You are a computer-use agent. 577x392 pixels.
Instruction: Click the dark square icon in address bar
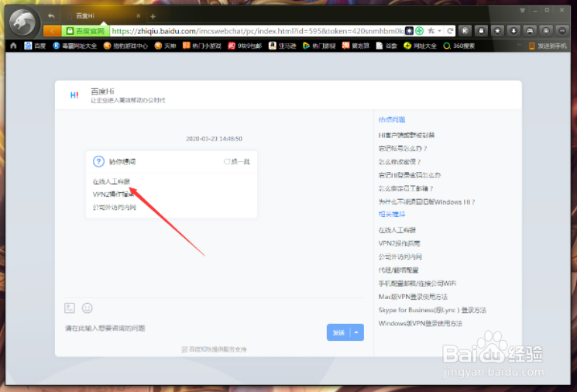409,31
